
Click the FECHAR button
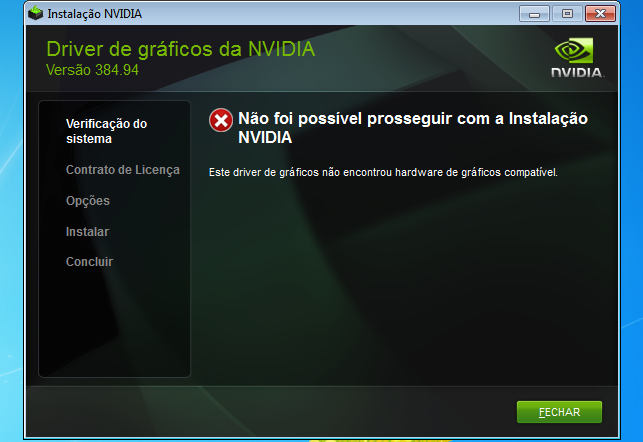click(559, 412)
